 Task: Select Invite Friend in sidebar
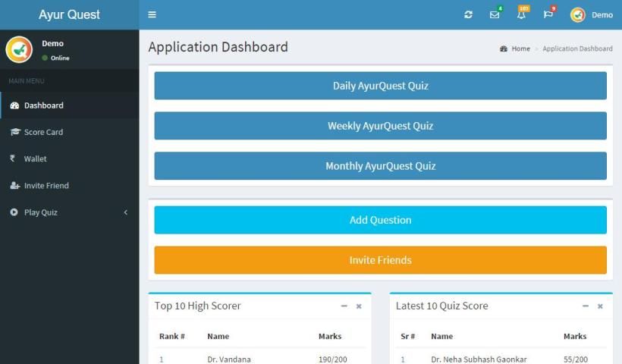(x=46, y=186)
